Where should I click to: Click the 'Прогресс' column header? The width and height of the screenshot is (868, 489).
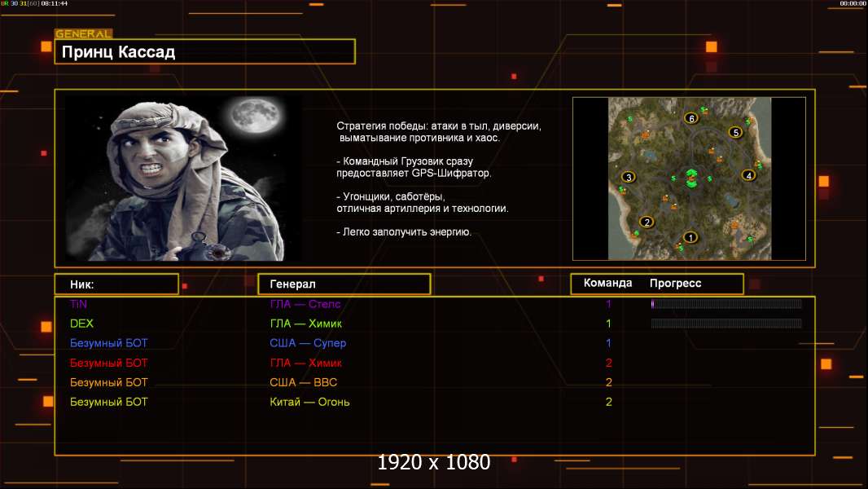click(675, 284)
